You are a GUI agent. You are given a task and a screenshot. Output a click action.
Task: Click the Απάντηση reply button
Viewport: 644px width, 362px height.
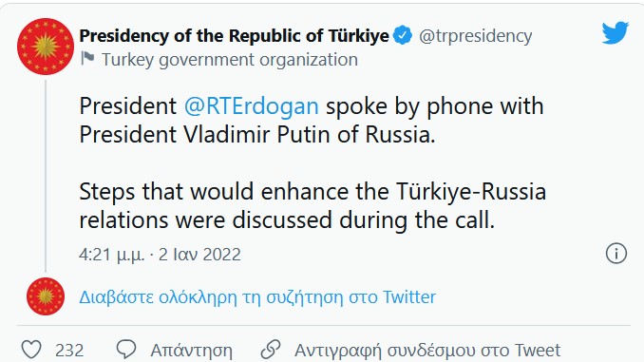click(191, 351)
